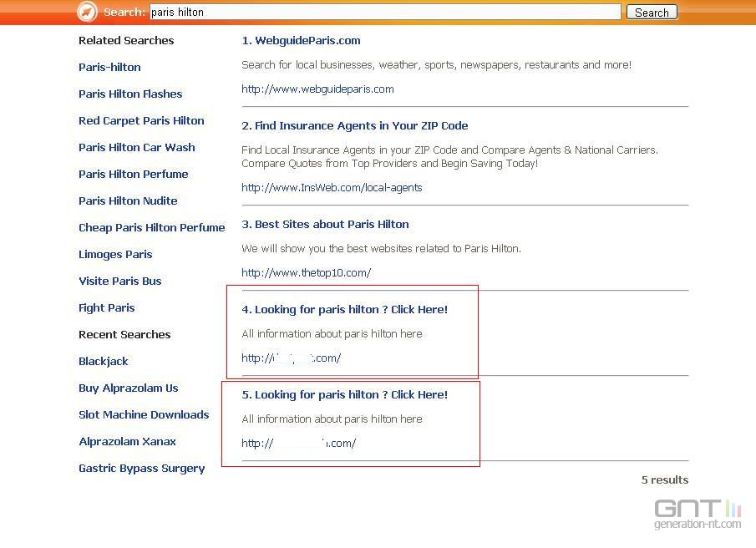Screen dimensions: 756x548
Task: Click the description text under result 4
Action: [332, 334]
